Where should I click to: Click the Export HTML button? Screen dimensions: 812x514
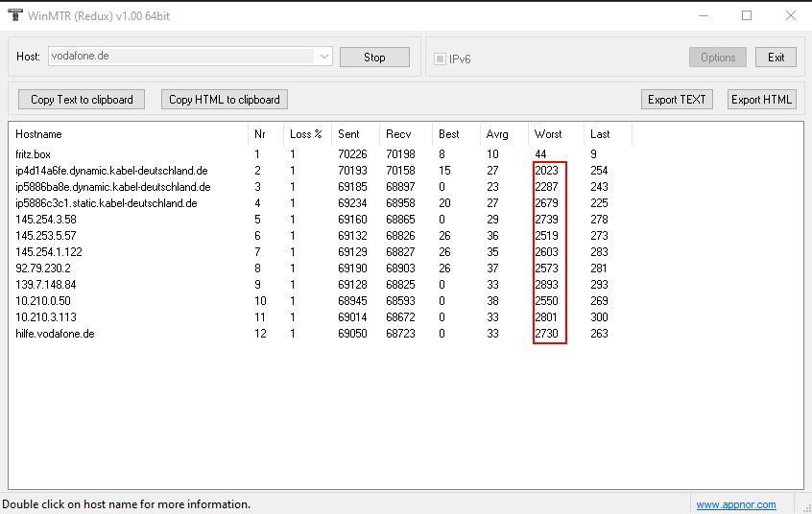click(x=762, y=100)
